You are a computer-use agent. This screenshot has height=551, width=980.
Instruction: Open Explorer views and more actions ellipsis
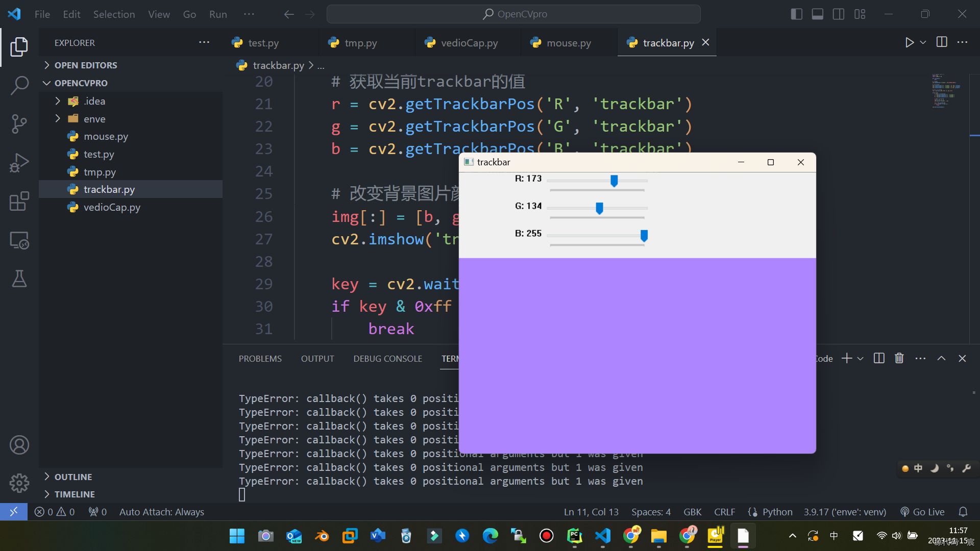[204, 42]
